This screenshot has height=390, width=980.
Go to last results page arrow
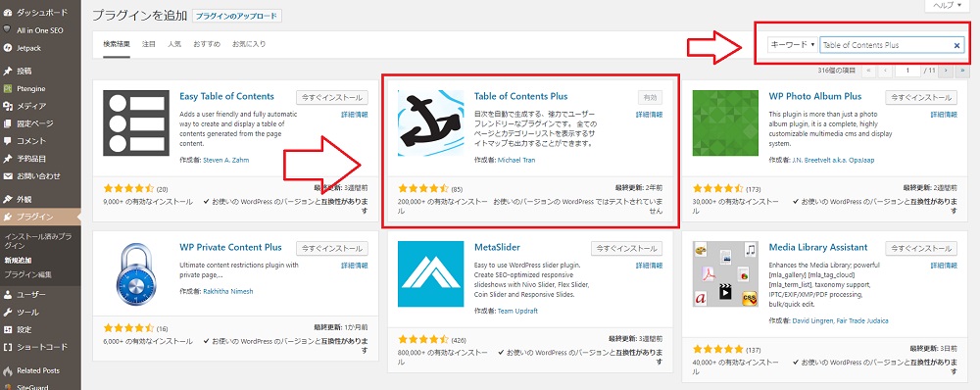coord(962,71)
